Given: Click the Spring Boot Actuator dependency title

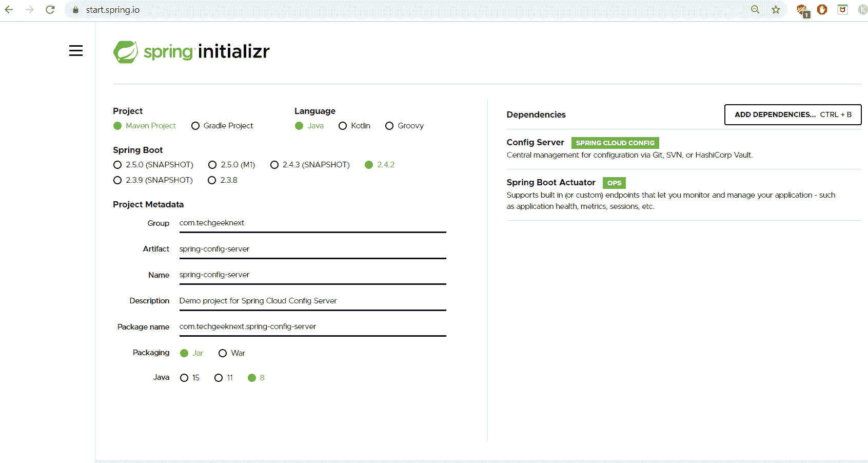Looking at the screenshot, I should (551, 183).
